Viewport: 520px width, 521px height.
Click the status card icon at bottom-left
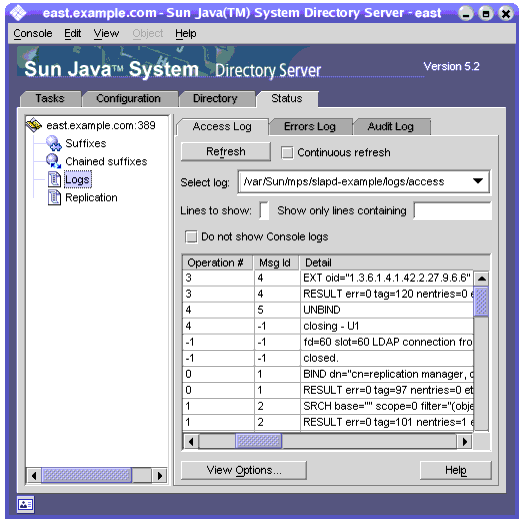(25, 505)
